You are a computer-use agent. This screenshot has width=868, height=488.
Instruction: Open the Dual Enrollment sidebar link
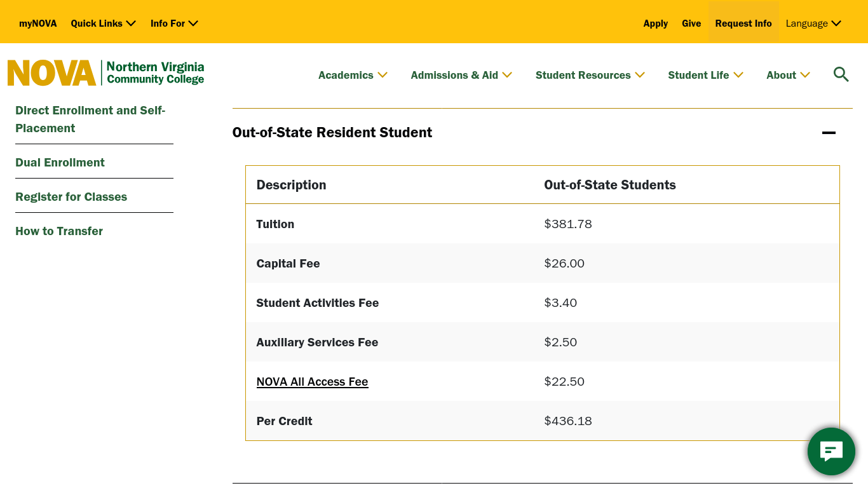(60, 163)
